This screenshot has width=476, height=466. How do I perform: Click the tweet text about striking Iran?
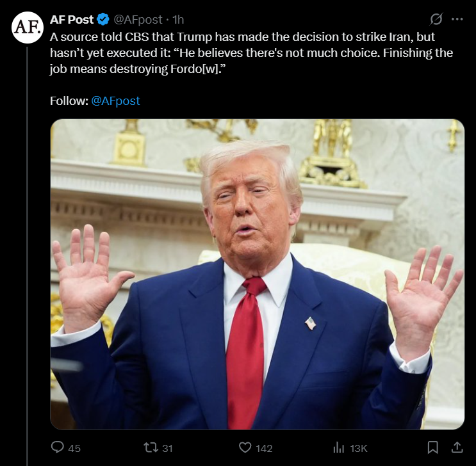click(x=251, y=52)
